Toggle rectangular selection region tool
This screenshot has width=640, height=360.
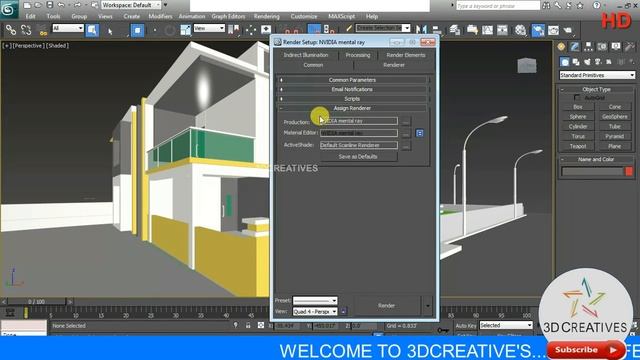click(x=138, y=31)
